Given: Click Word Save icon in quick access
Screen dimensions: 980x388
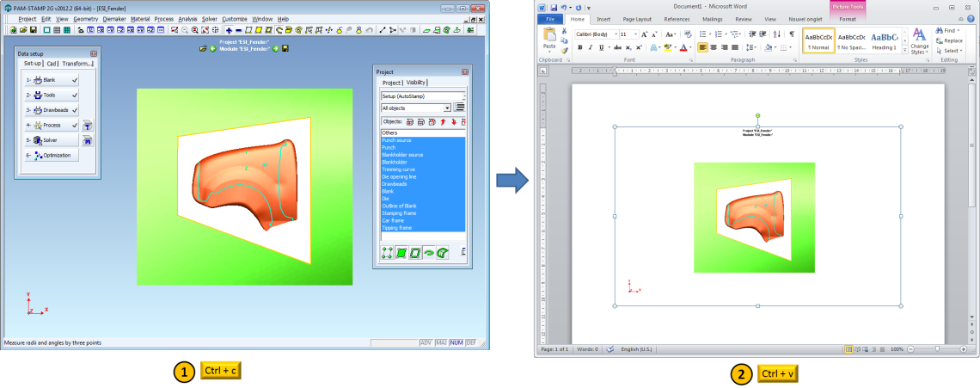Looking at the screenshot, I should coord(554,8).
